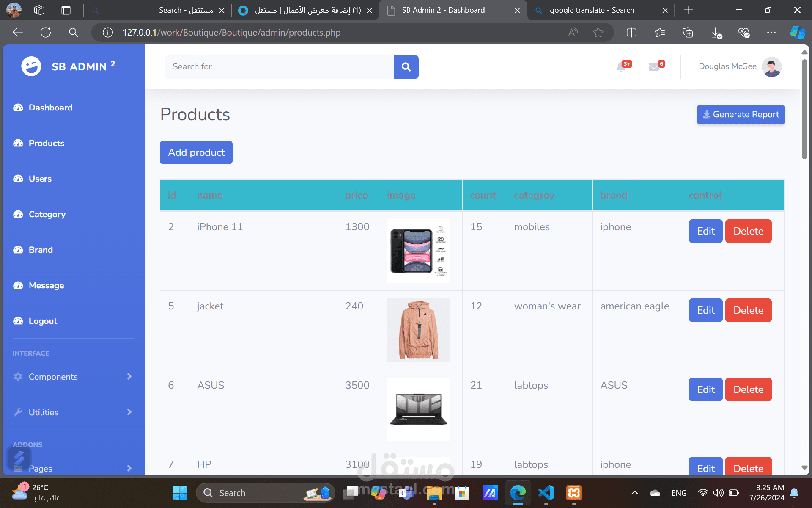The height and width of the screenshot is (508, 812).
Task: Switch to google translate Search tab
Action: [591, 10]
